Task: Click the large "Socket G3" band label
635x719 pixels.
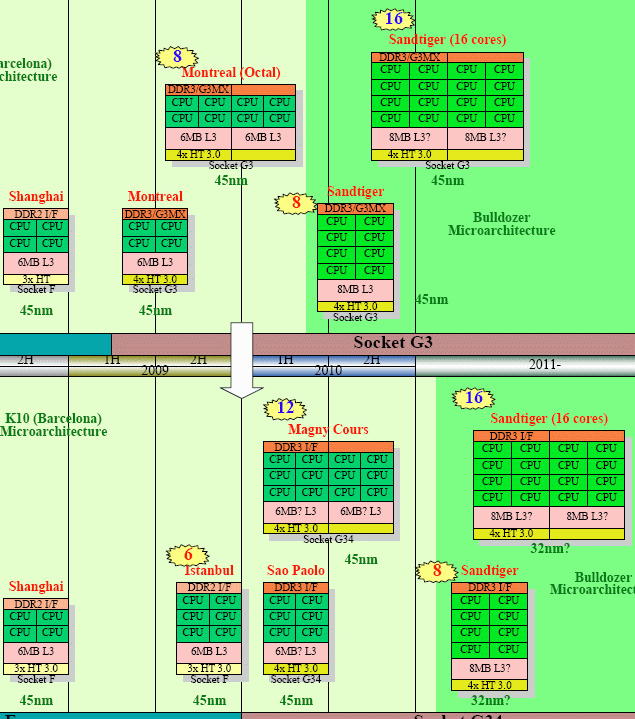Action: [x=393, y=343]
